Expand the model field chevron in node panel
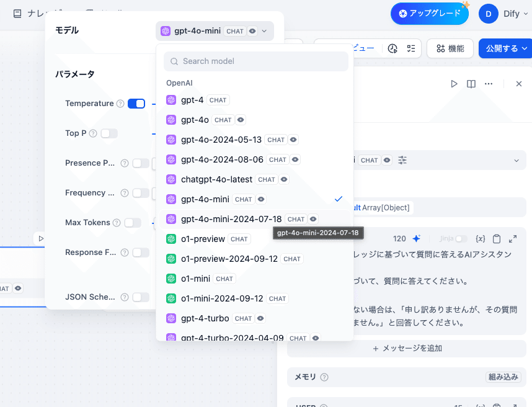Screen dimensions: 532x407 [516, 160]
